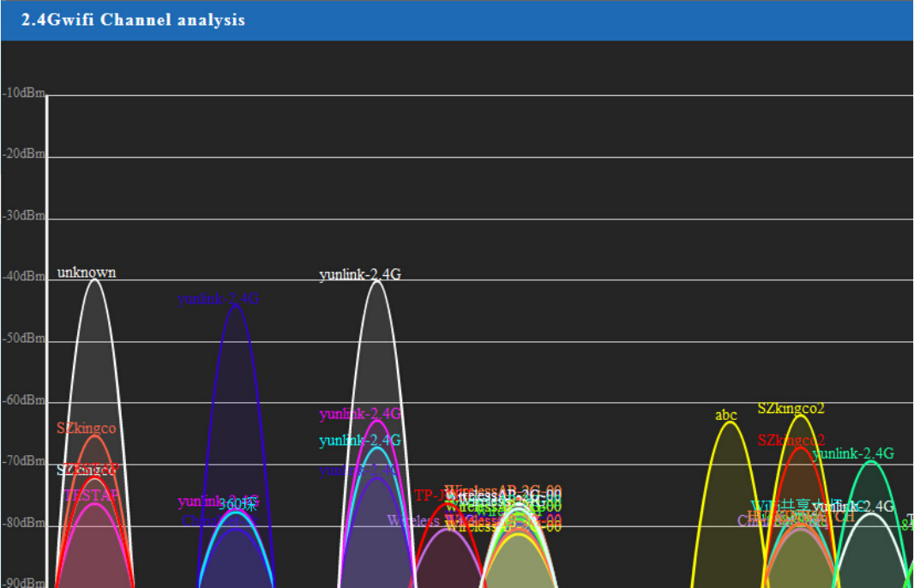
Task: Select the magenta 'TESTAP' label
Action: [x=92, y=495]
